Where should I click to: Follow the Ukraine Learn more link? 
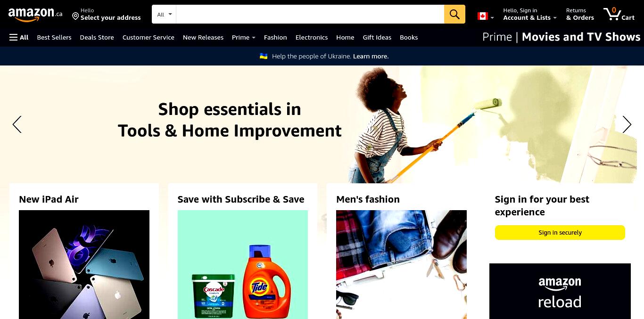tap(371, 56)
